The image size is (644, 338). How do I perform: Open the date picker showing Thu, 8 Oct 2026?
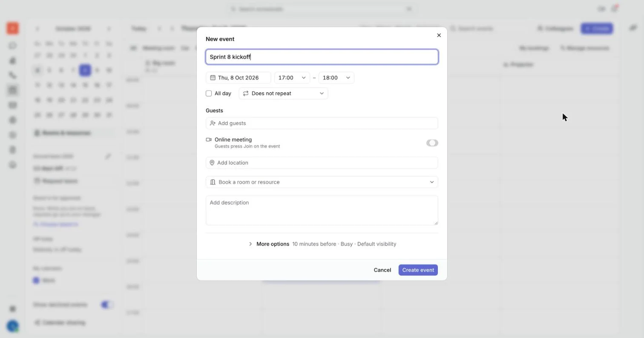239,78
